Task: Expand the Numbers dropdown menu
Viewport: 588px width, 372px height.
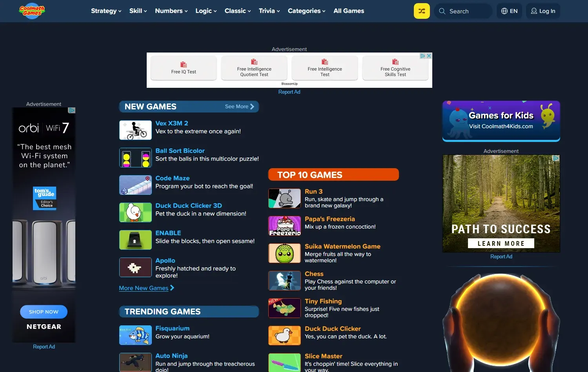Action: (x=171, y=11)
